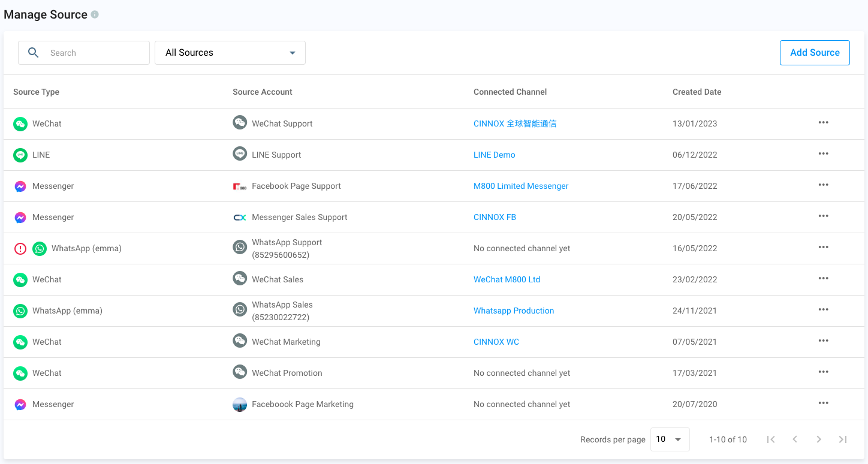The height and width of the screenshot is (464, 868).
Task: Open three-dot menu for LINE Support row
Action: point(823,154)
